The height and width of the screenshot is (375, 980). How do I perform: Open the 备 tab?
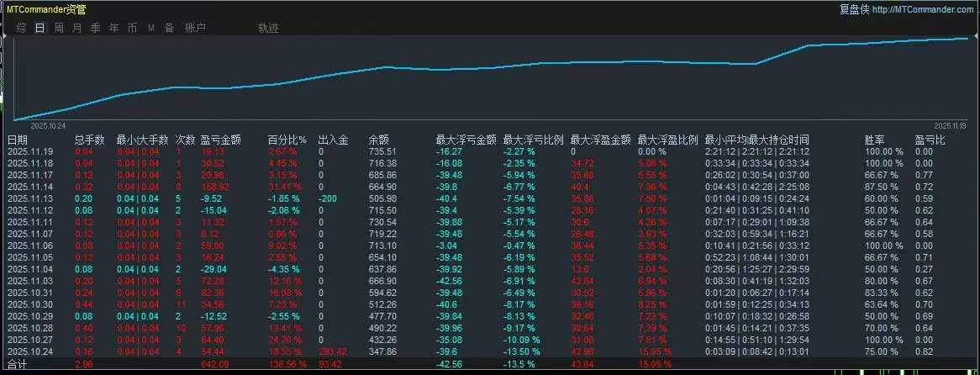170,28
